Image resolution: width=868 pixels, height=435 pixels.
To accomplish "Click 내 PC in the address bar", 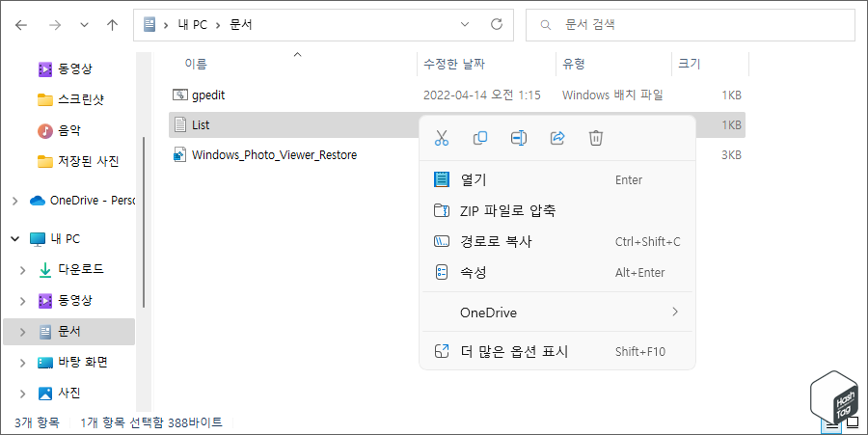I will point(192,25).
